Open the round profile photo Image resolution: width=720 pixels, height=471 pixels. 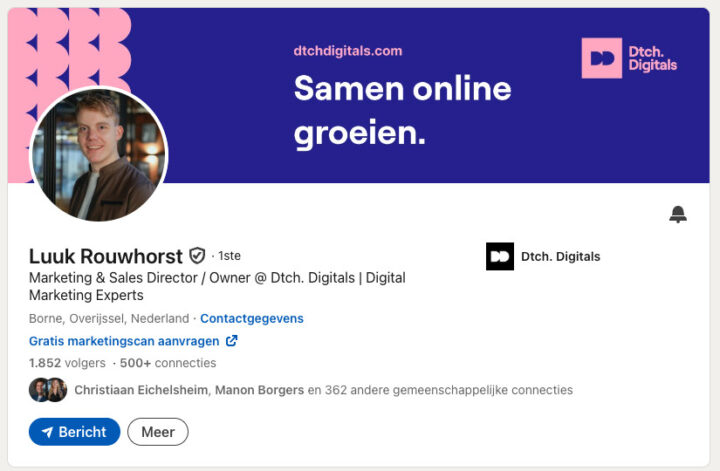click(x=99, y=155)
